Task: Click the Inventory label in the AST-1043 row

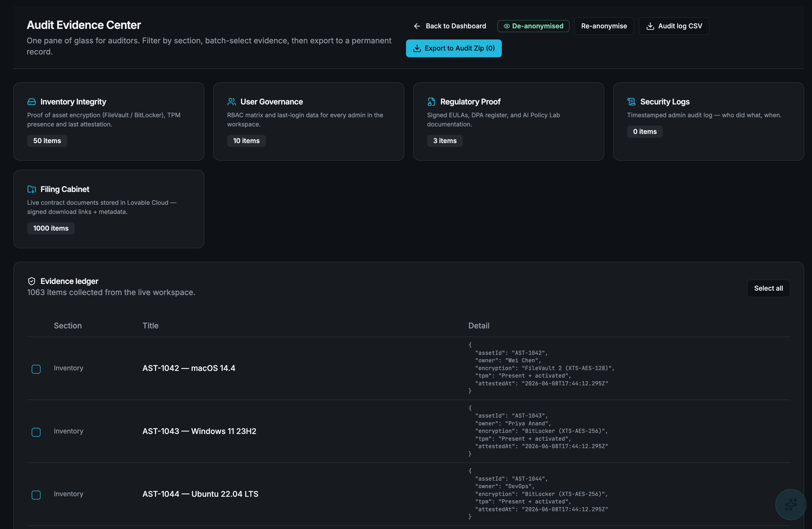Action: pos(69,431)
